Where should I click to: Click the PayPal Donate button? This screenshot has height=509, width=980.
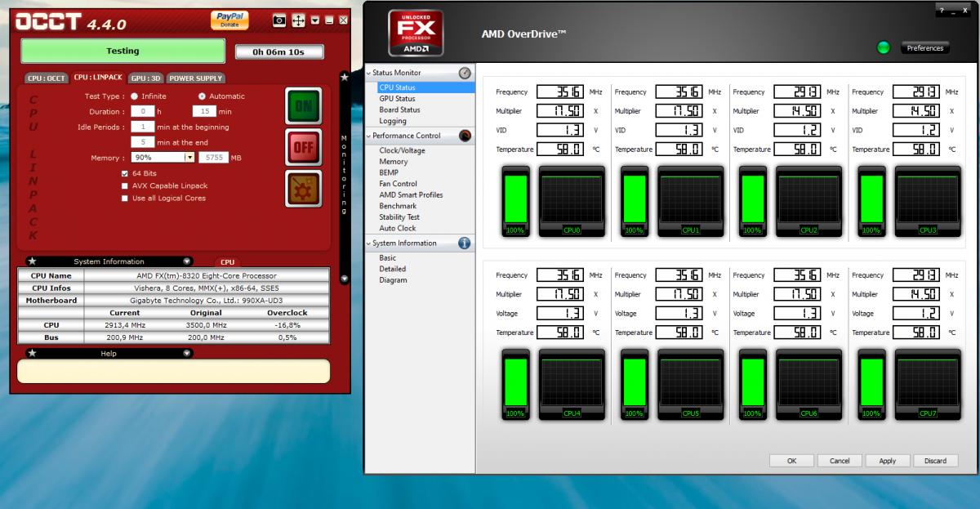tap(229, 20)
